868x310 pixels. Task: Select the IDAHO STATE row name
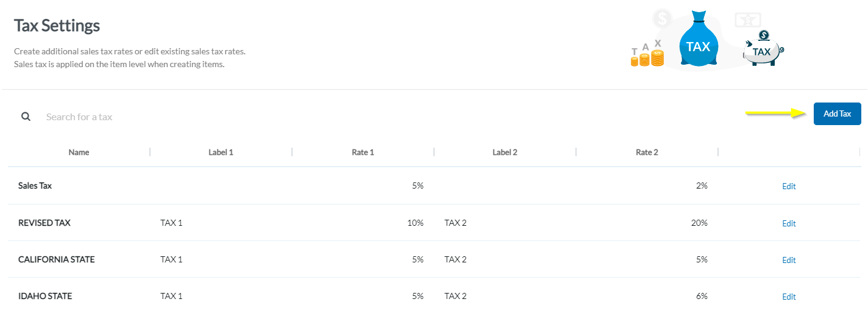(45, 296)
